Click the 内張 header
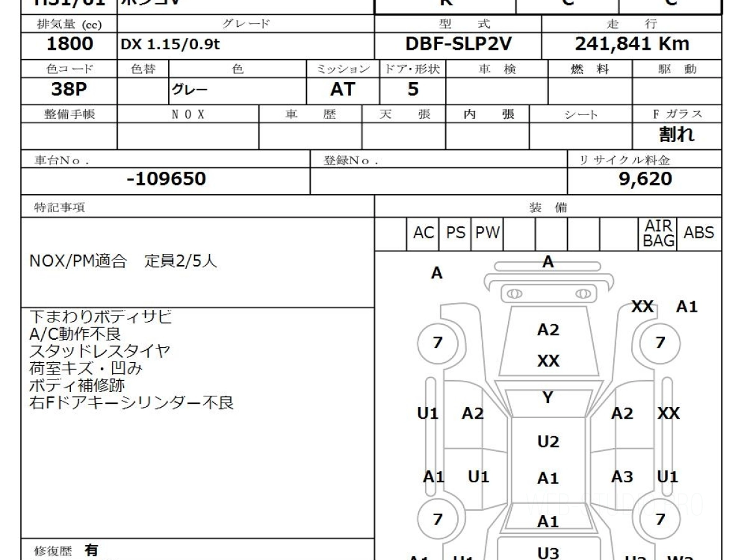 [489, 114]
